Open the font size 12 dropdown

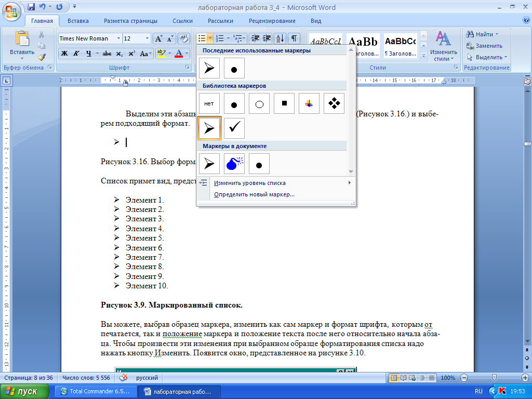(147, 38)
